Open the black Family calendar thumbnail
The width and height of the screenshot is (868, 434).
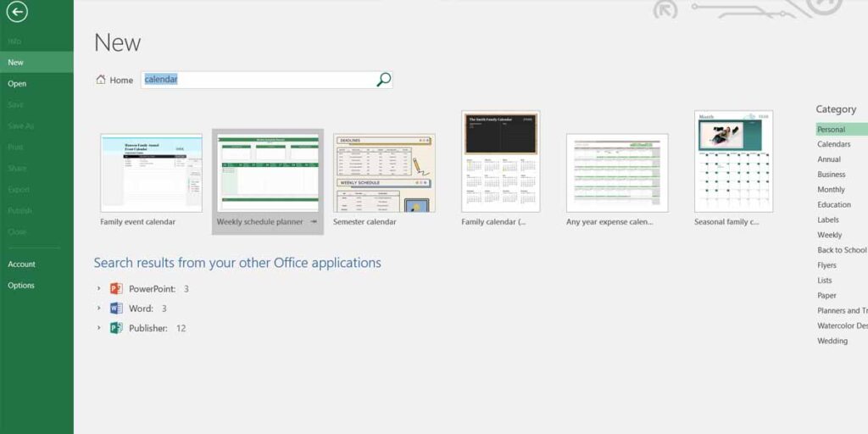point(501,161)
